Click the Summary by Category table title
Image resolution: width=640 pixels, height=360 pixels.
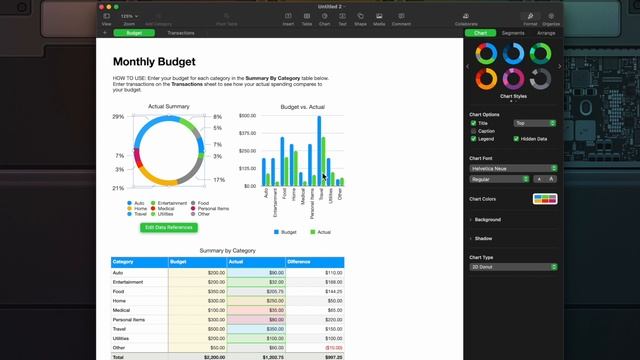coord(227,251)
